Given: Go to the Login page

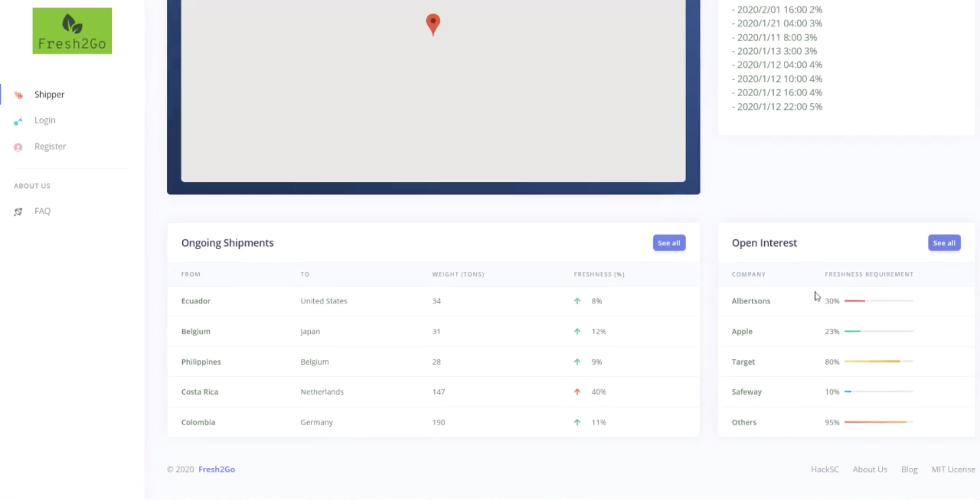Looking at the screenshot, I should click(x=45, y=120).
